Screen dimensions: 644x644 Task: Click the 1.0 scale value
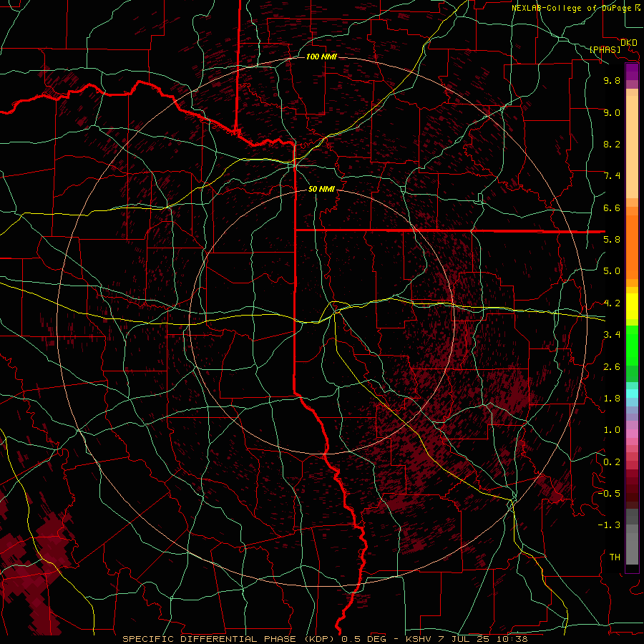click(x=612, y=430)
